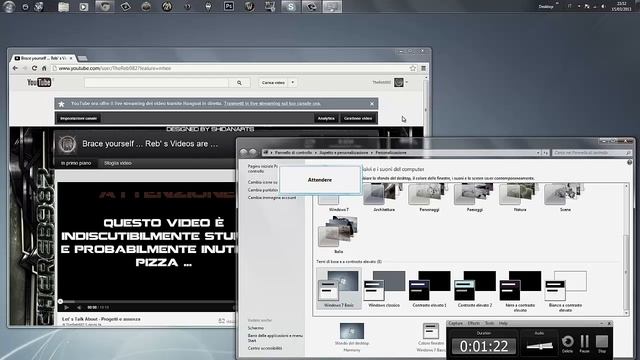Click the taskbar icon left of Skype
Screen dimensions: 640x360
tap(270, 6)
